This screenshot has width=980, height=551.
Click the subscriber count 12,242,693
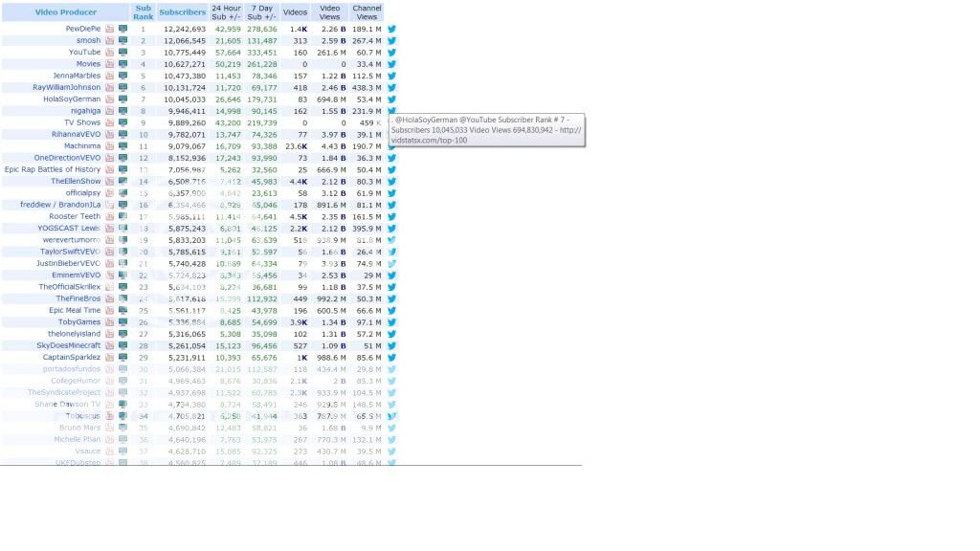(x=185, y=30)
